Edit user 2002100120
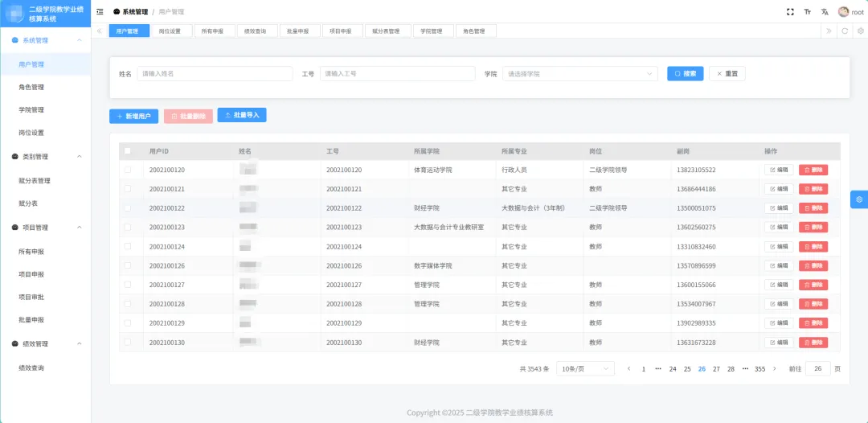This screenshot has width=868, height=423. point(779,170)
